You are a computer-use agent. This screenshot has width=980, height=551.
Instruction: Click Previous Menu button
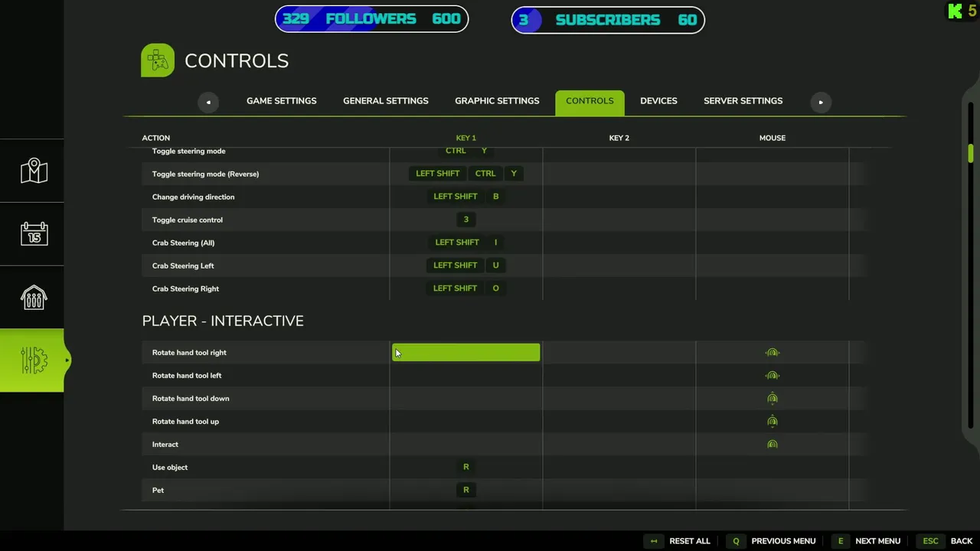(x=783, y=541)
